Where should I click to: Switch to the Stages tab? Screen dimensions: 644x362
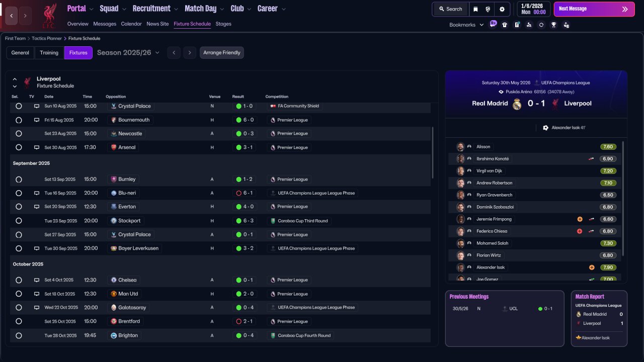(223, 24)
